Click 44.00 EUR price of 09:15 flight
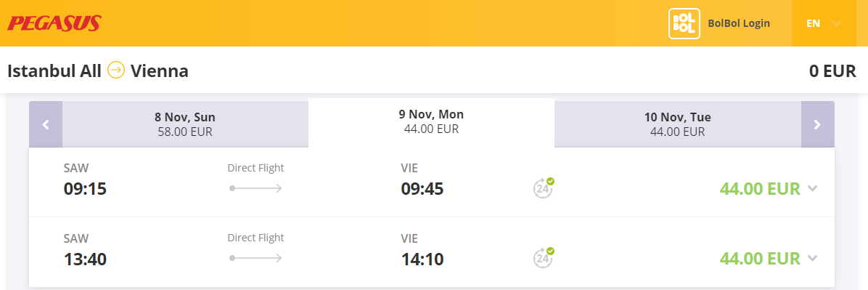 [760, 188]
